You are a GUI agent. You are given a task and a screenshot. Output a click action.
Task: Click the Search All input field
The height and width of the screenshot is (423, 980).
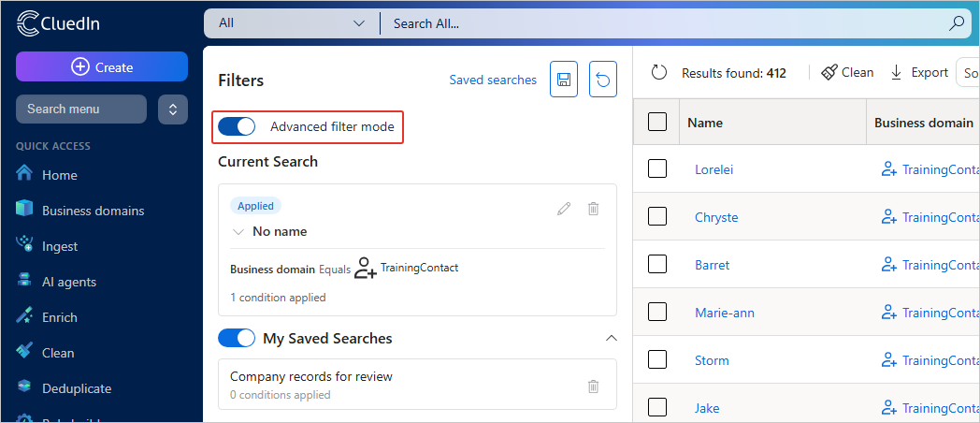[666, 23]
